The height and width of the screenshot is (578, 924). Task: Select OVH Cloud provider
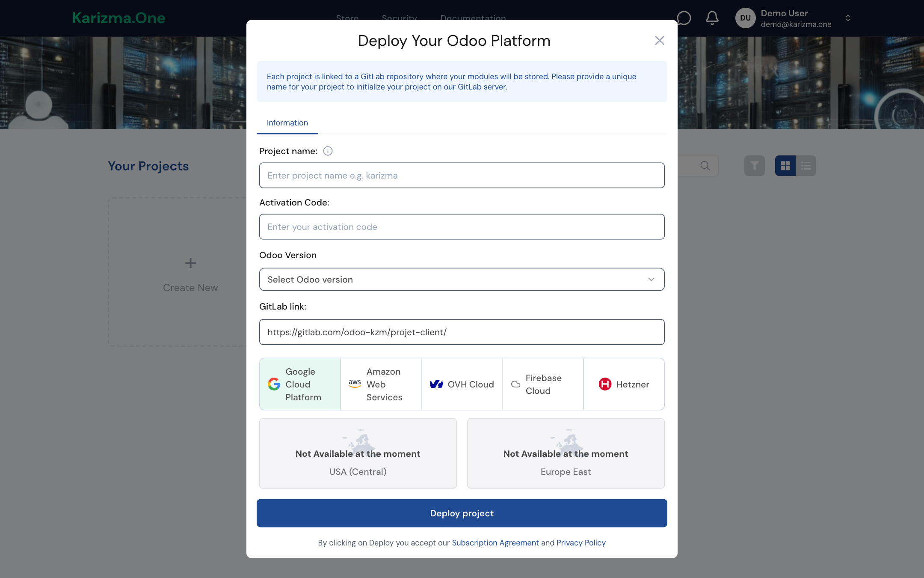pos(462,384)
